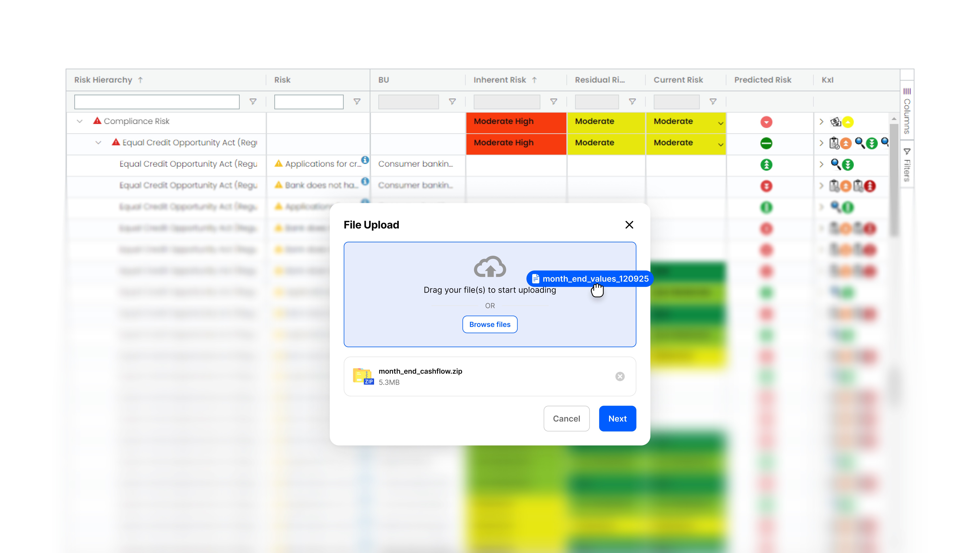Click the Inherent Risk filter funnel icon
980x553 pixels.
point(553,102)
